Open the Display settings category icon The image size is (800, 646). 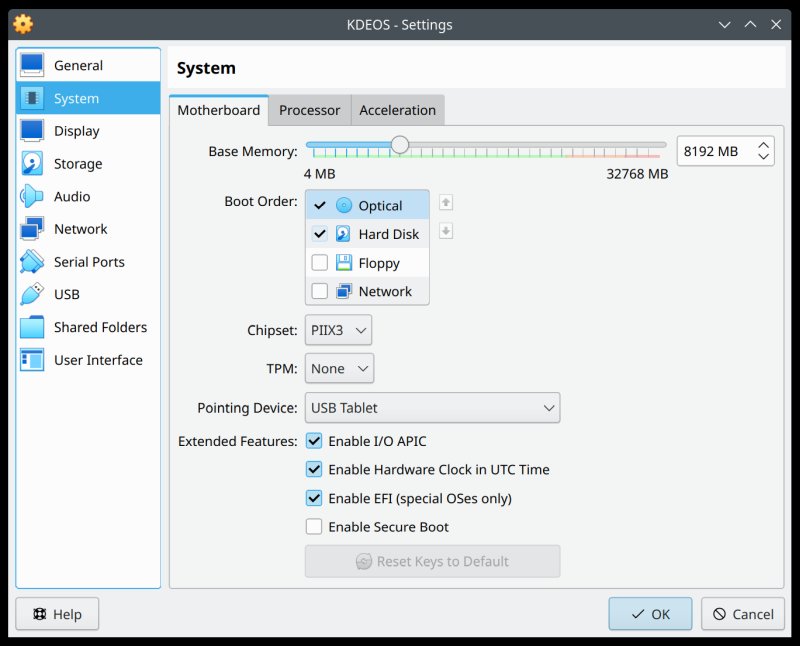coord(33,131)
